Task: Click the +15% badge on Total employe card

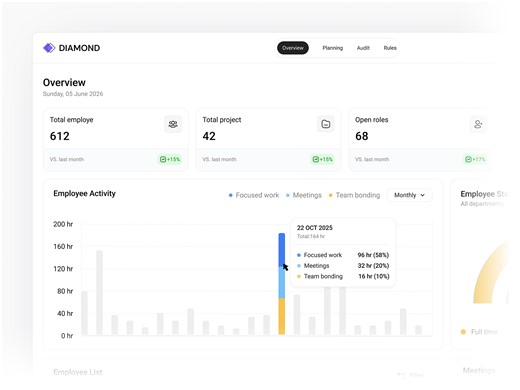Action: pyautogui.click(x=170, y=159)
